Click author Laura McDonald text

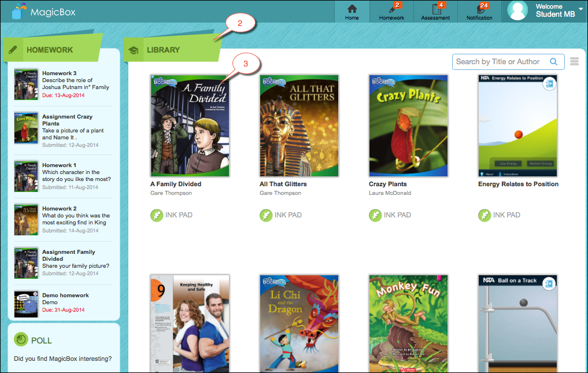(390, 193)
